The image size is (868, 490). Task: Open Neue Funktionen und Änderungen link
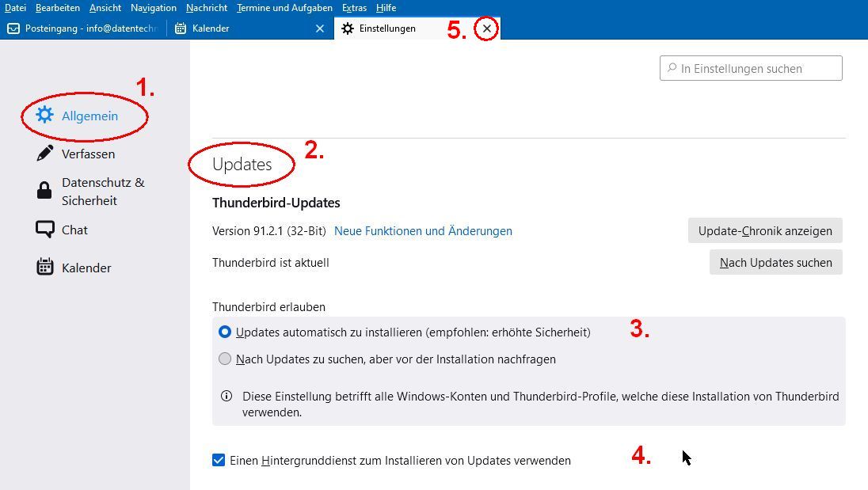point(423,230)
